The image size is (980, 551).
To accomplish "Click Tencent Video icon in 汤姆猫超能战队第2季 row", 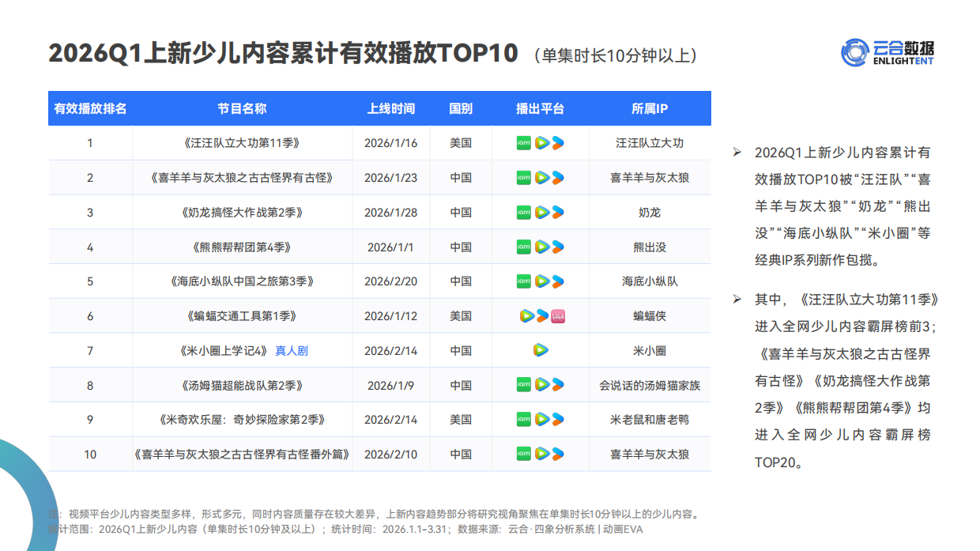I will 541,385.
